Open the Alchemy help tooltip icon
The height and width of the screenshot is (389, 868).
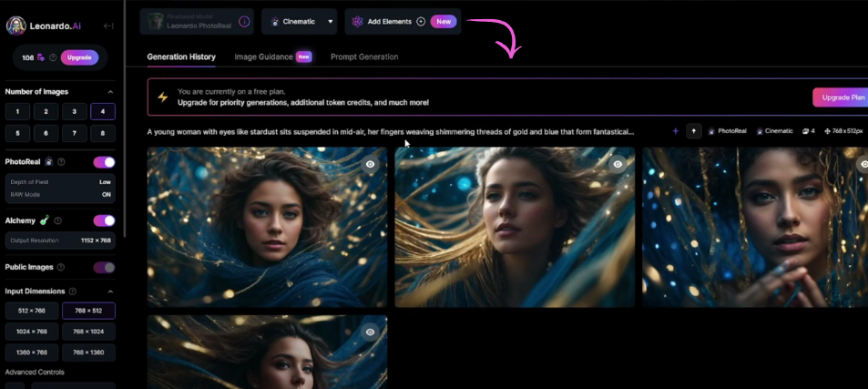pos(58,220)
